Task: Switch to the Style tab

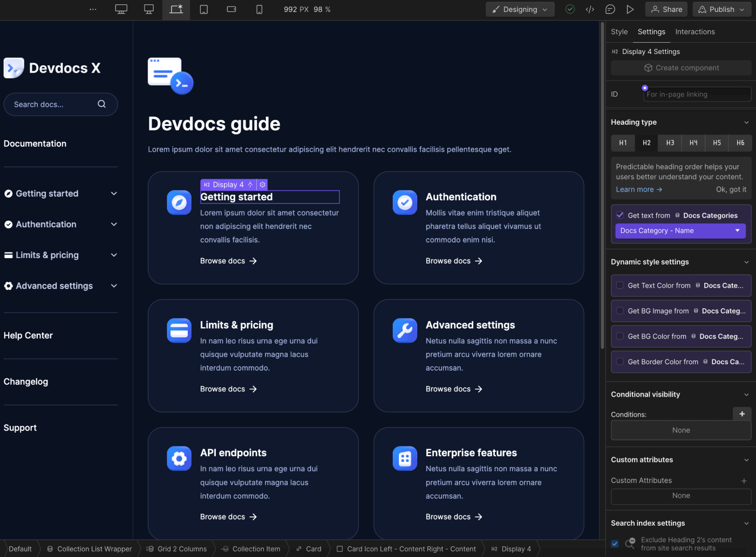Action: click(619, 31)
